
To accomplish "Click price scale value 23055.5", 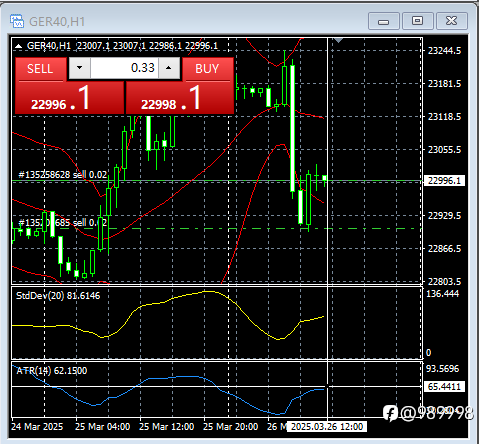I will [x=444, y=150].
